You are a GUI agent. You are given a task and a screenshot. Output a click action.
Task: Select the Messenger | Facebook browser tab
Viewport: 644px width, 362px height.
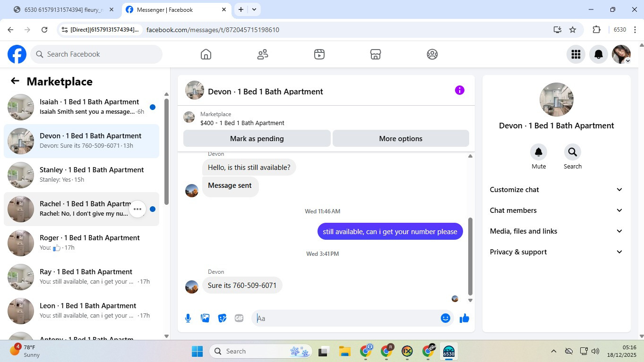[x=176, y=9]
